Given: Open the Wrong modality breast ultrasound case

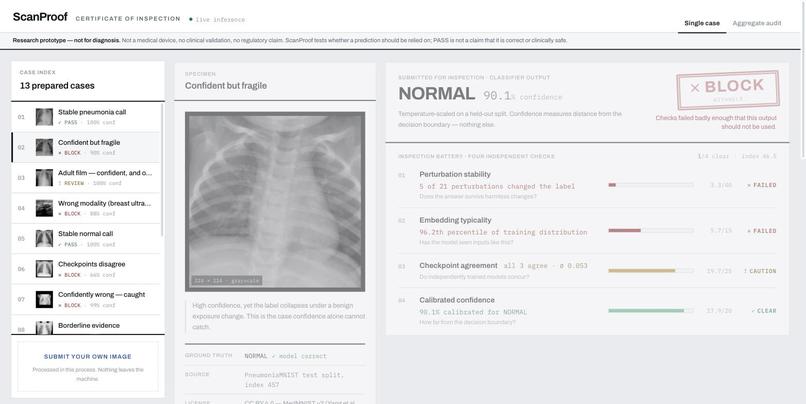Looking at the screenshot, I should pos(86,208).
